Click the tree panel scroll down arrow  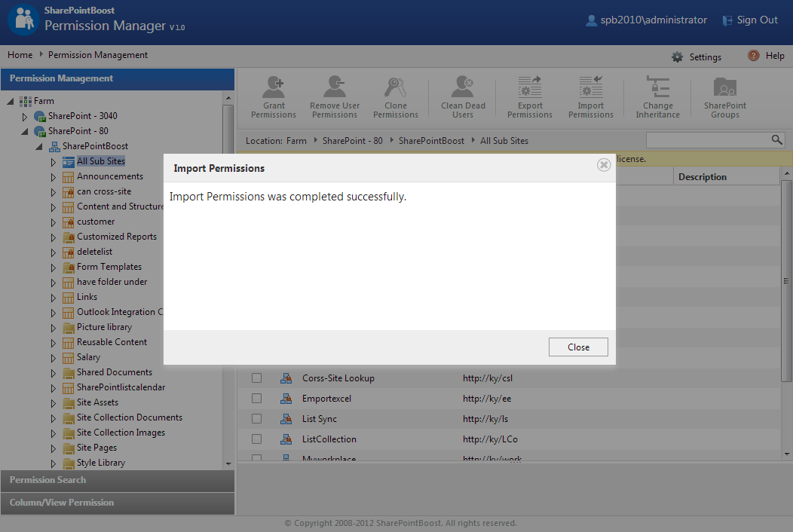pos(228,463)
